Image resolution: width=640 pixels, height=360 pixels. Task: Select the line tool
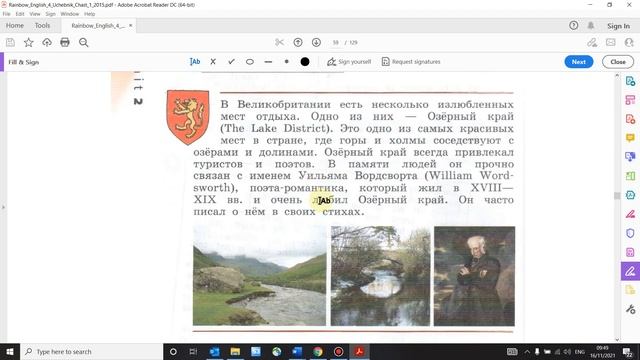(268, 62)
